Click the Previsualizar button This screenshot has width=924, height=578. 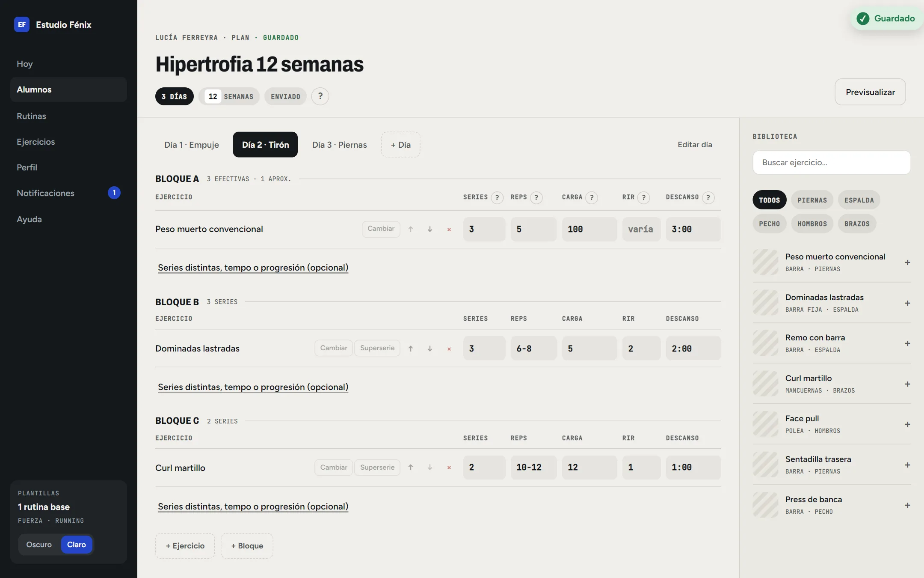870,92
